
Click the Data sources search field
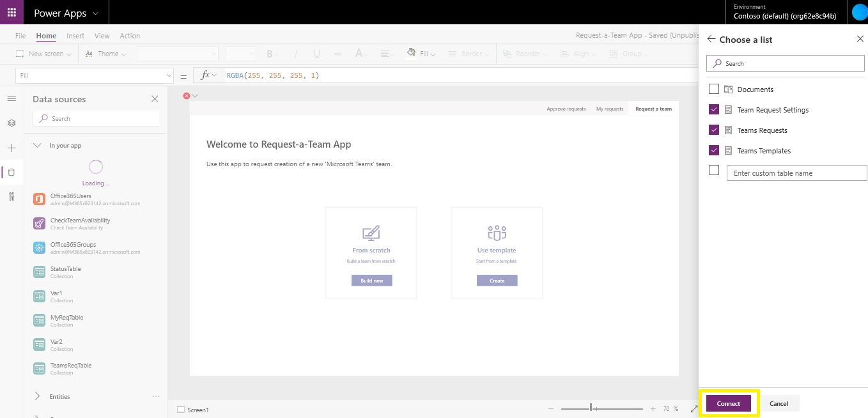point(96,118)
